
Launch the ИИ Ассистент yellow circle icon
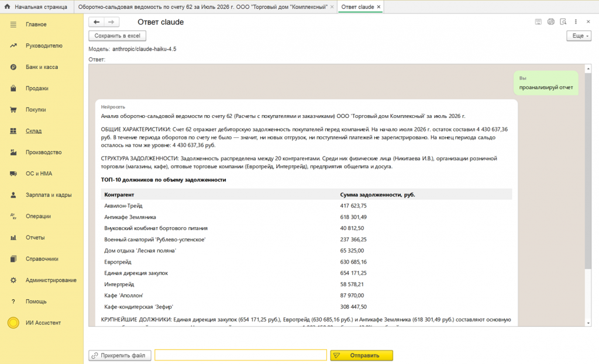[13, 323]
